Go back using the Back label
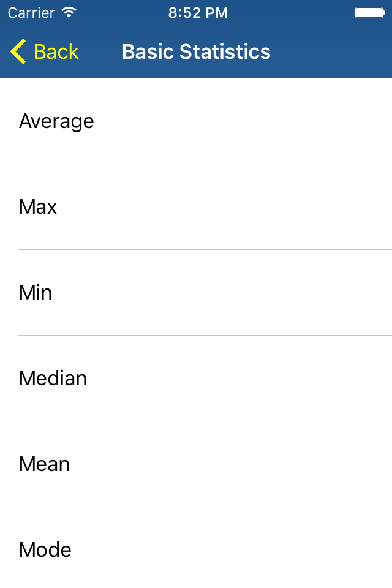Viewport: 392px width, 588px height. click(x=56, y=51)
